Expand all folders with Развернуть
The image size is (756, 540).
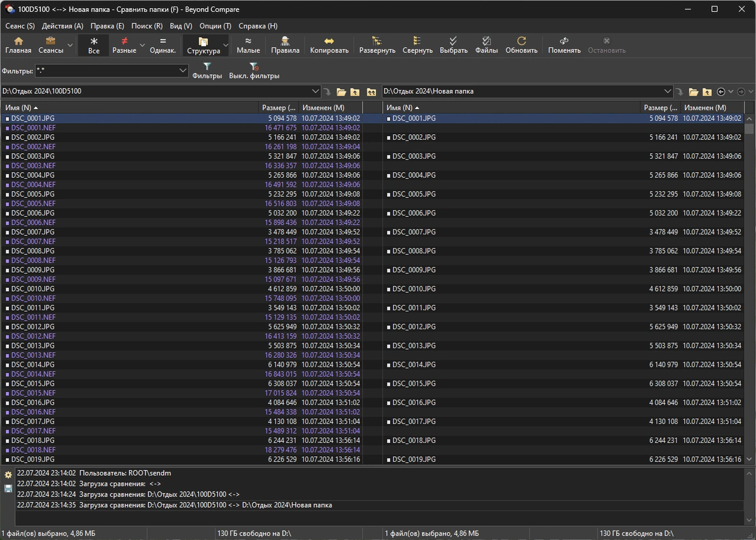tap(377, 45)
